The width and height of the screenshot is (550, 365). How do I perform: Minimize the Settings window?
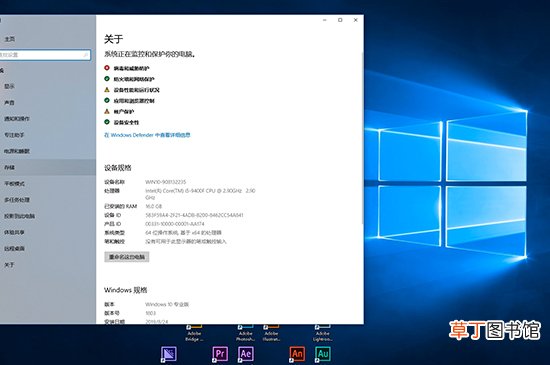tap(324, 20)
